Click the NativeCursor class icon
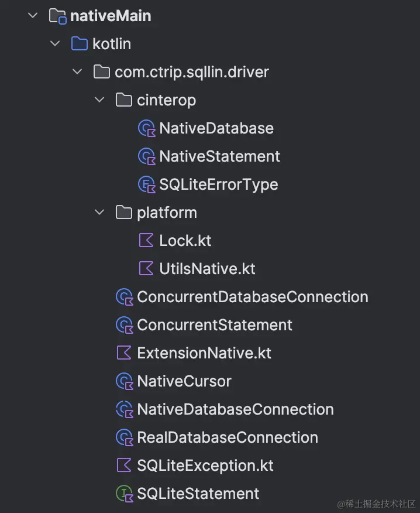The width and height of the screenshot is (420, 513). pyautogui.click(x=124, y=381)
